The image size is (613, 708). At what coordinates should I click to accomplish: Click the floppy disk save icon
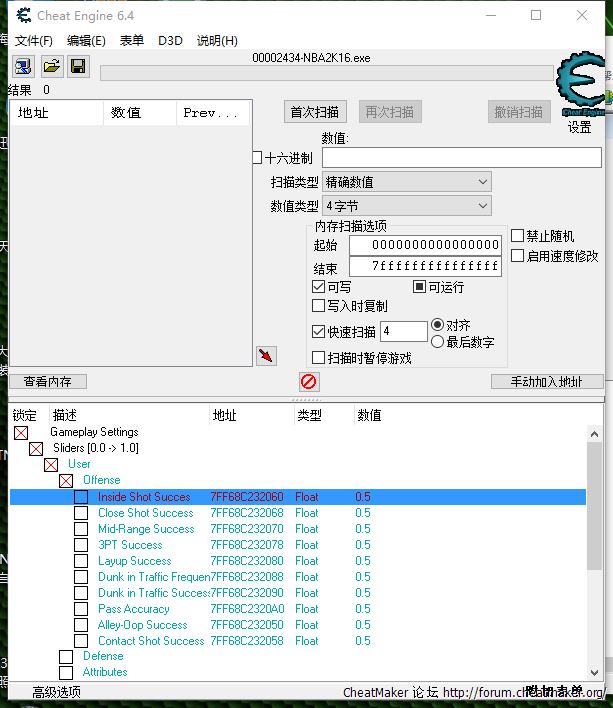77,67
